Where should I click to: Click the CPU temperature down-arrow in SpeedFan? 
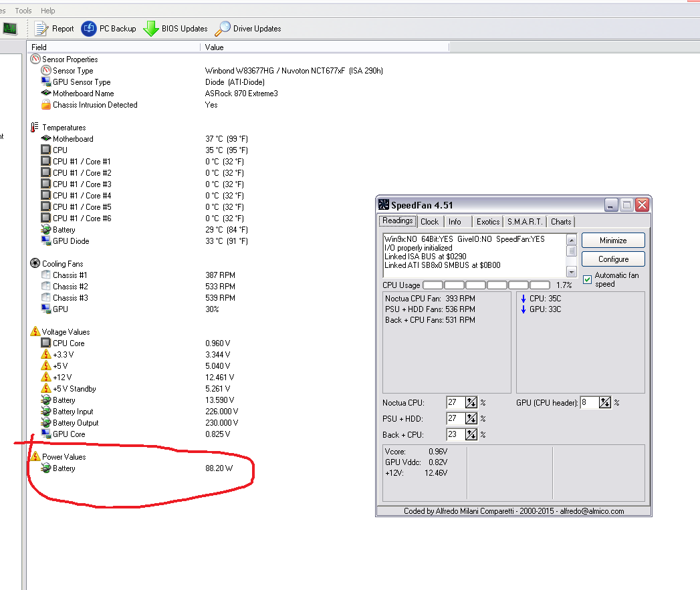pyautogui.click(x=523, y=298)
